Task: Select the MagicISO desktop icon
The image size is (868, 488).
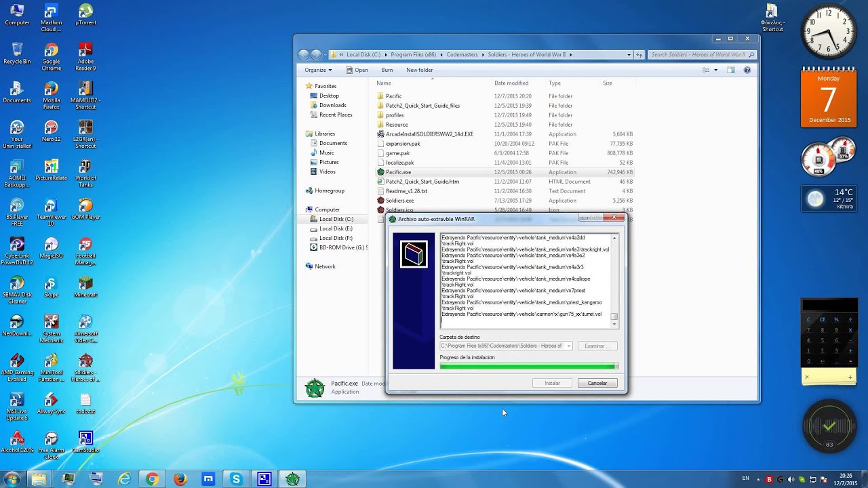Action: click(51, 248)
